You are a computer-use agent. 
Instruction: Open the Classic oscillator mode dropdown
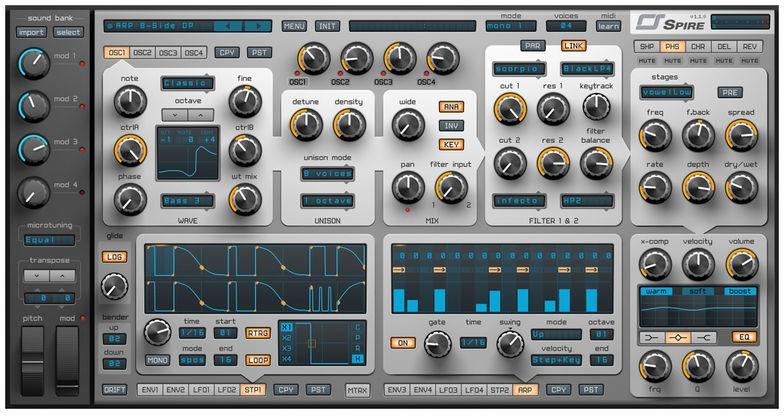(x=187, y=83)
